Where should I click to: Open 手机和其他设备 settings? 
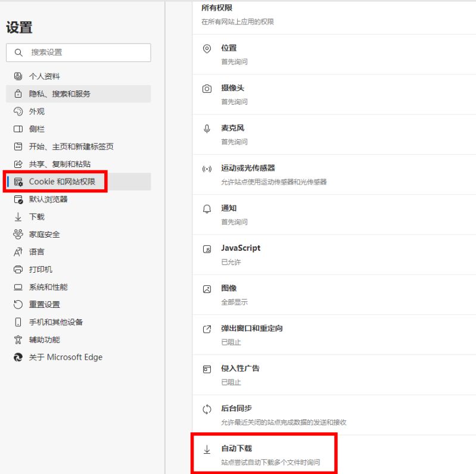pyautogui.click(x=78, y=322)
